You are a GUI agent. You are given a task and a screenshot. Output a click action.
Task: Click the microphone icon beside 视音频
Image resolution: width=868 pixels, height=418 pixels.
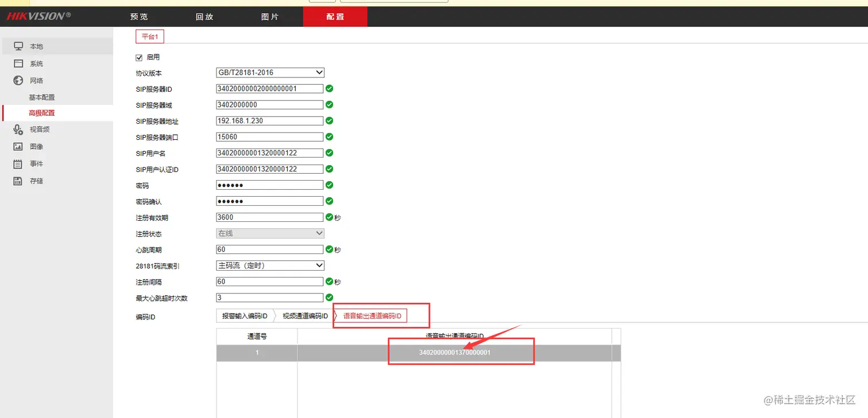point(18,130)
